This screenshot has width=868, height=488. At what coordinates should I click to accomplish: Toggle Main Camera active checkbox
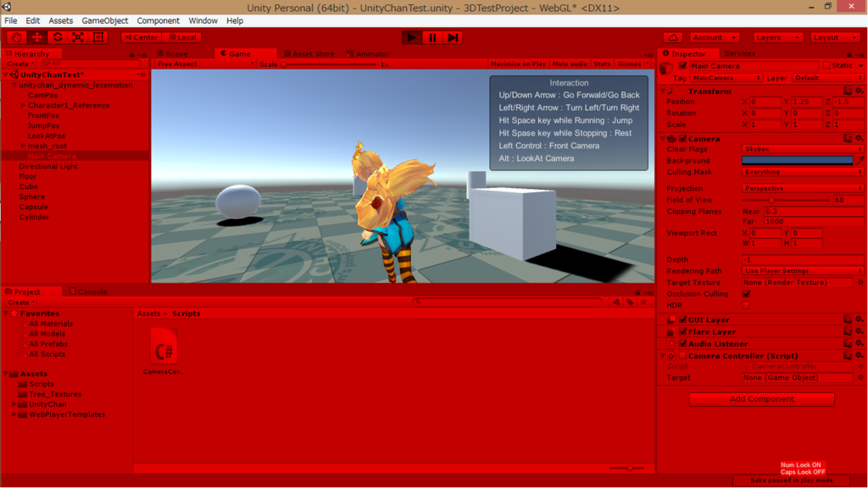pos(682,66)
